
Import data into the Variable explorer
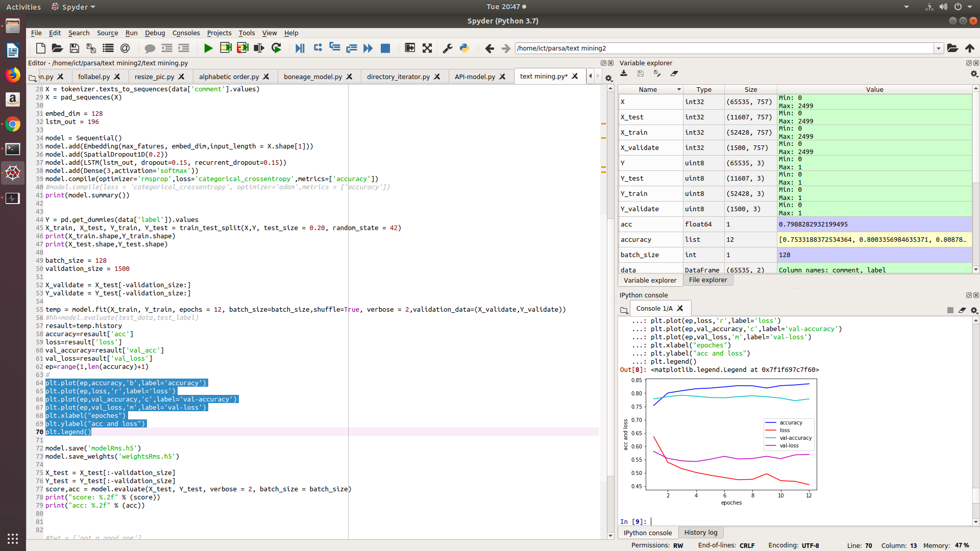tap(624, 73)
